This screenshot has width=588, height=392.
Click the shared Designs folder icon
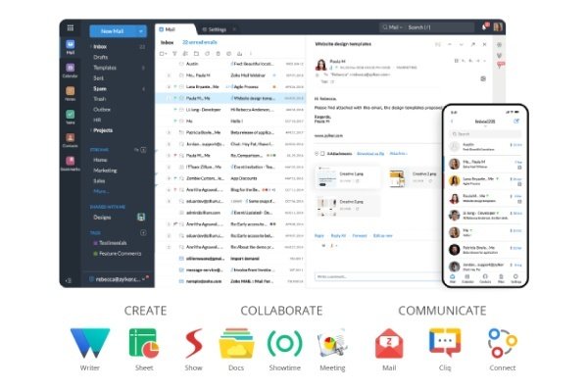141,217
